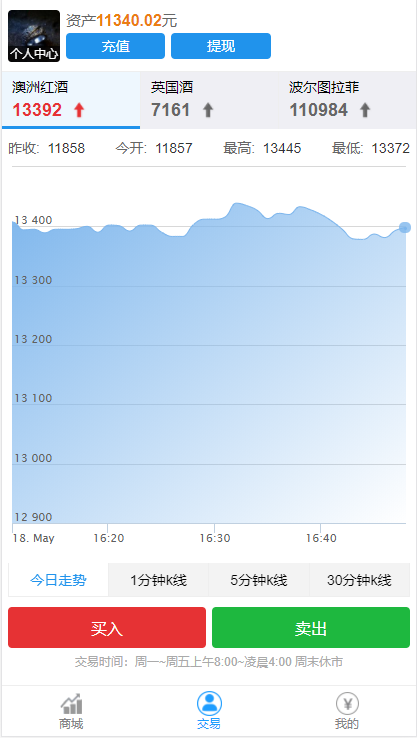
Task: Tap the red 买入 buy button
Action: [107, 627]
